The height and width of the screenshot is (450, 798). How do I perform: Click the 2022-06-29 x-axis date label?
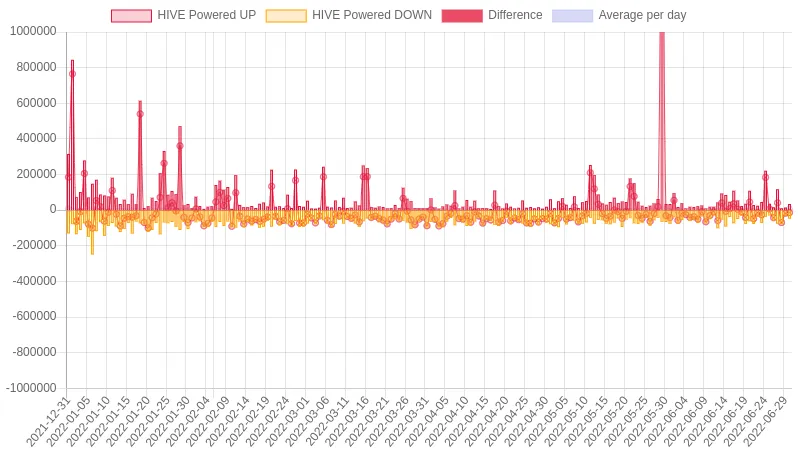pos(764,422)
